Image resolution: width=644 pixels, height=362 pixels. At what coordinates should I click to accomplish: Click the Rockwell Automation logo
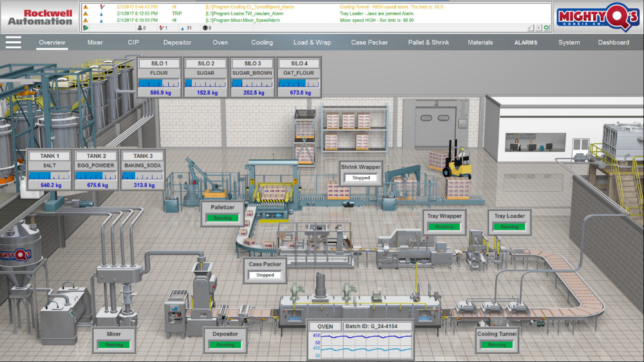coord(40,16)
